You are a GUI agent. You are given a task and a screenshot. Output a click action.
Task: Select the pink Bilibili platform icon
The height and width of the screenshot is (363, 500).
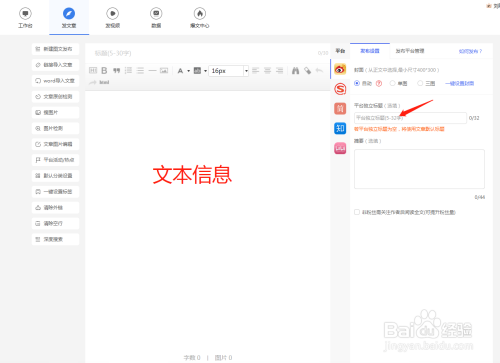[x=340, y=148]
